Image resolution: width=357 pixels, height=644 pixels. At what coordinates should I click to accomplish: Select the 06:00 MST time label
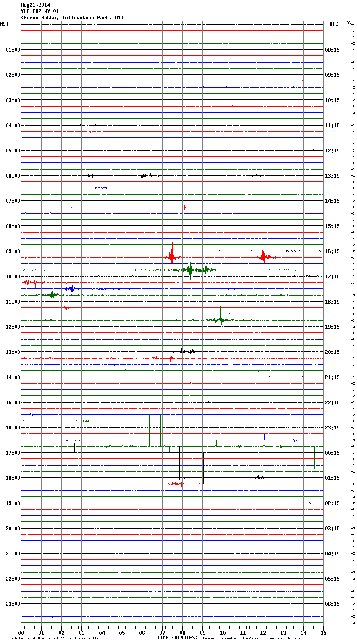coord(13,176)
